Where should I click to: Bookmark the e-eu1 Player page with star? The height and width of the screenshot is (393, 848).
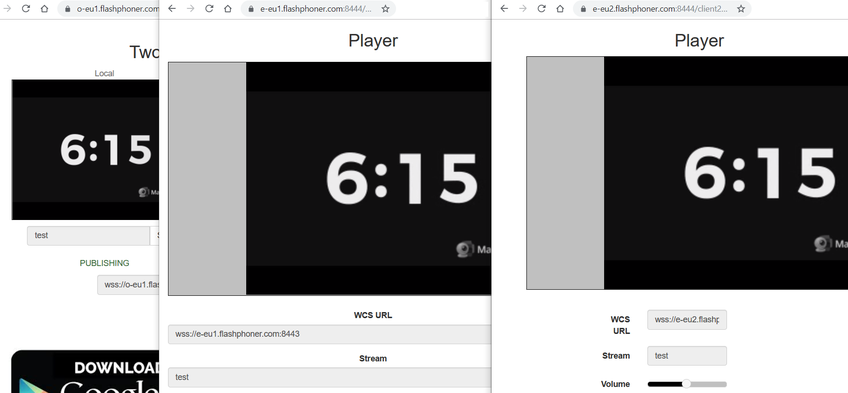pyautogui.click(x=385, y=9)
